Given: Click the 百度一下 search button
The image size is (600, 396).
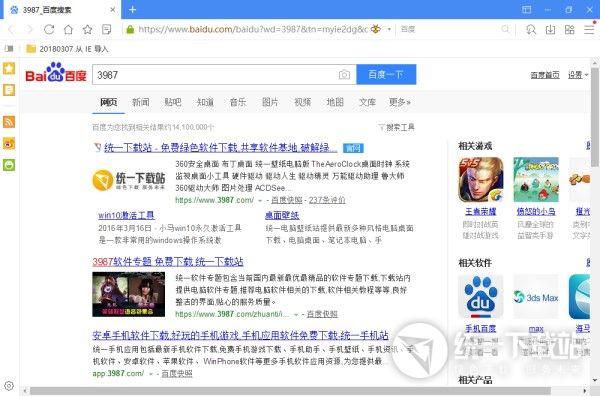Looking at the screenshot, I should tap(386, 74).
